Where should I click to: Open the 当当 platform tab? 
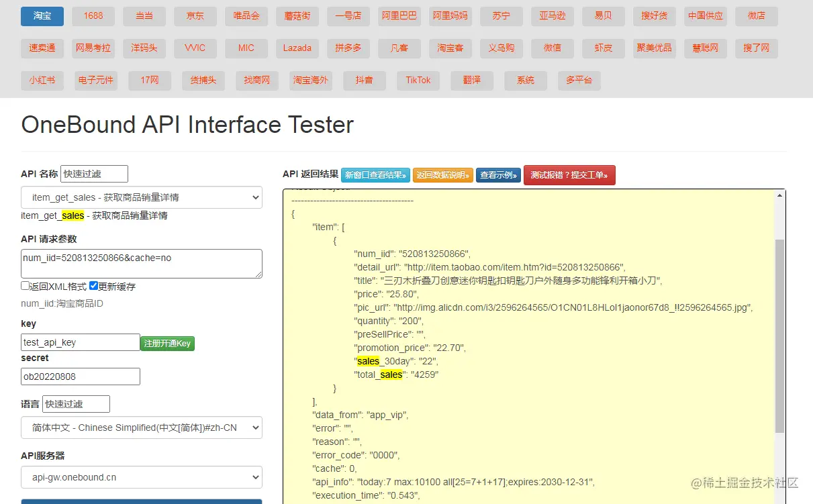pos(144,16)
